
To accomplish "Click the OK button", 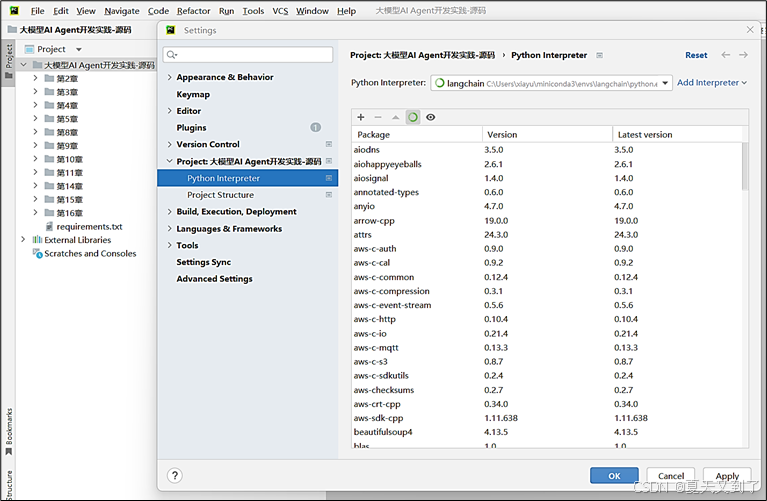I will pyautogui.click(x=614, y=476).
